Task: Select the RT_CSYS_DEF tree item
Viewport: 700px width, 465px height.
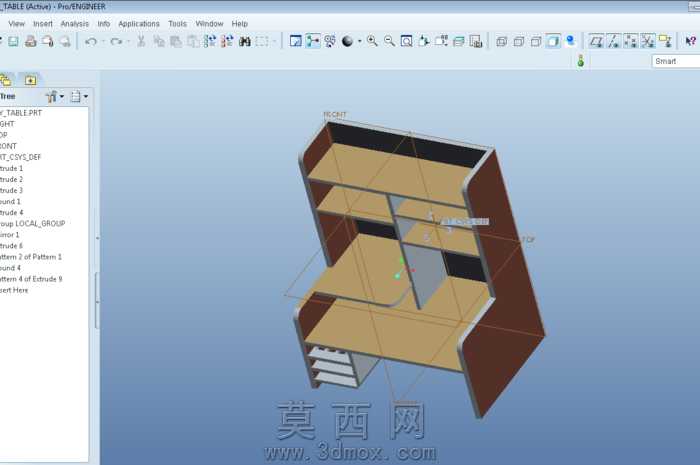Action: point(21,157)
